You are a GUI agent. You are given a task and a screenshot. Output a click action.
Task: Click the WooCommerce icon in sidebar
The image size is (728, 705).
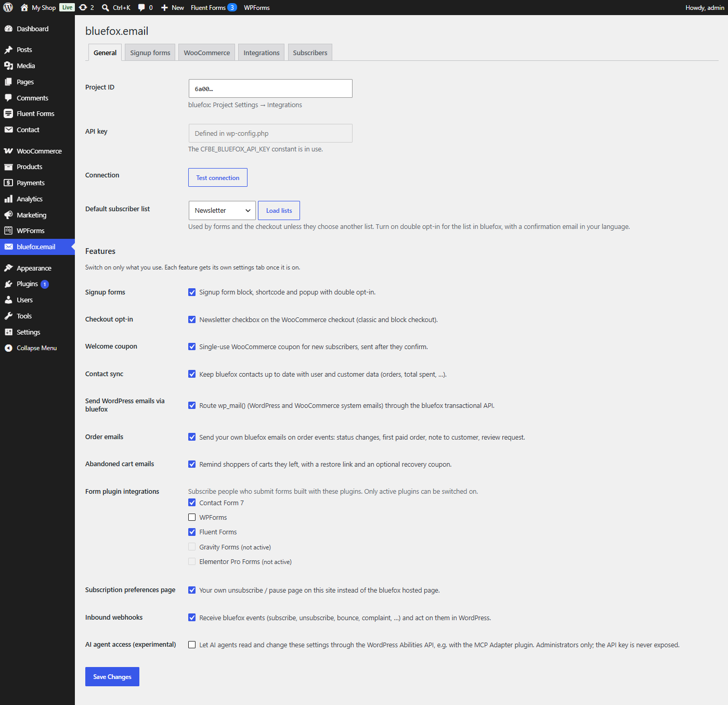coord(8,151)
